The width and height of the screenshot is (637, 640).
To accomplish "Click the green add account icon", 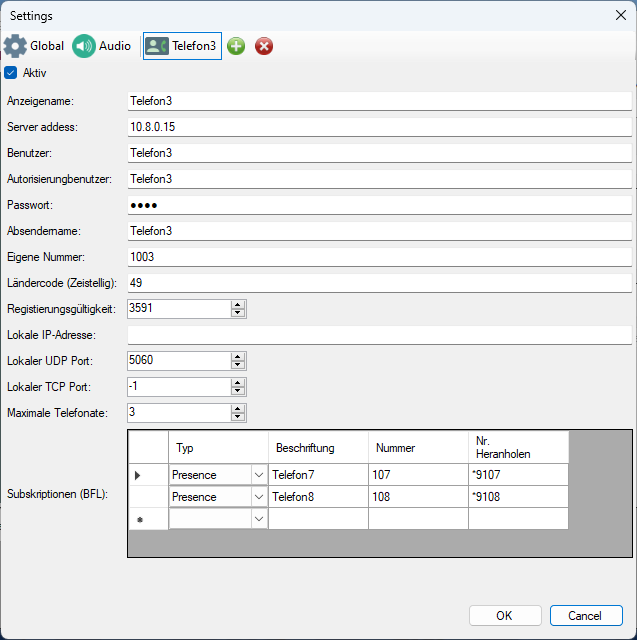I will [x=236, y=46].
